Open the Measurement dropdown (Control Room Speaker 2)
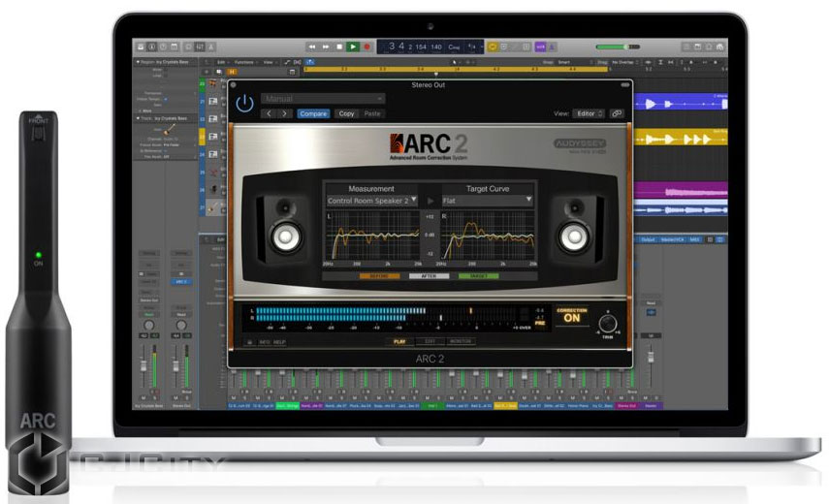 click(x=371, y=201)
